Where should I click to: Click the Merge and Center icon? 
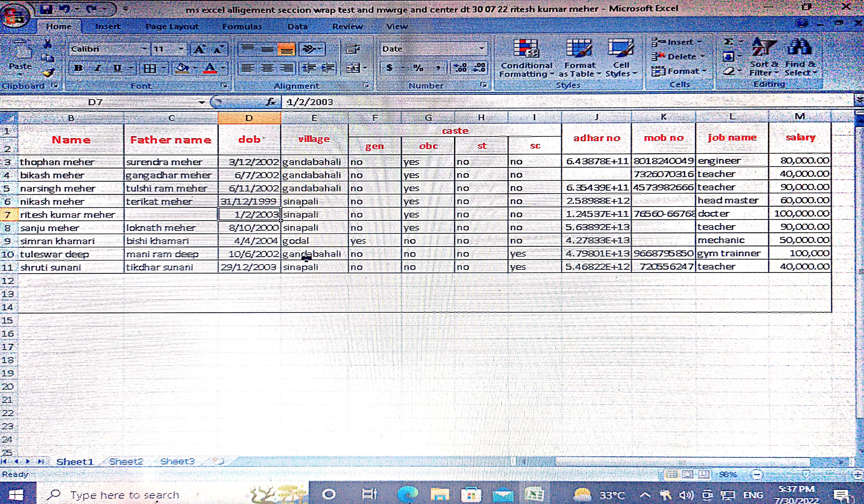pos(353,68)
